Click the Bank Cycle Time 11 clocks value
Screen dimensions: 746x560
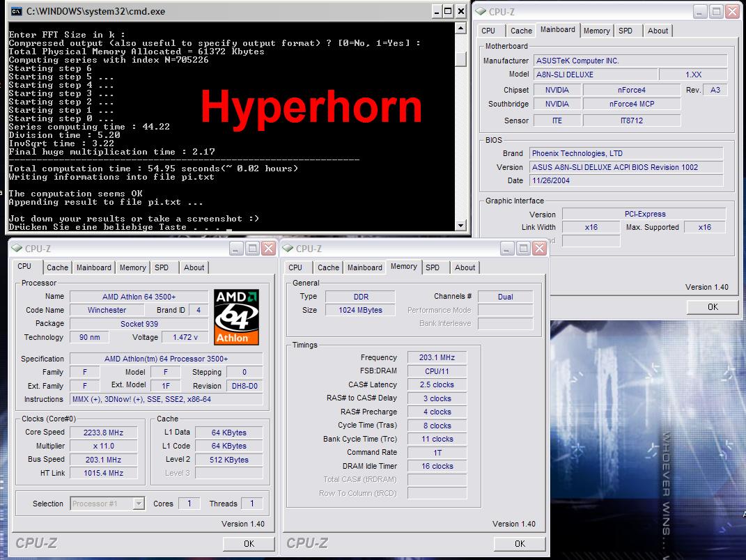(437, 439)
